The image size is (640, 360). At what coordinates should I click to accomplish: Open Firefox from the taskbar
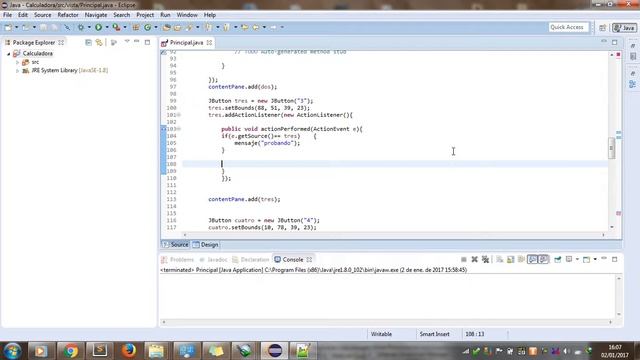129,351
